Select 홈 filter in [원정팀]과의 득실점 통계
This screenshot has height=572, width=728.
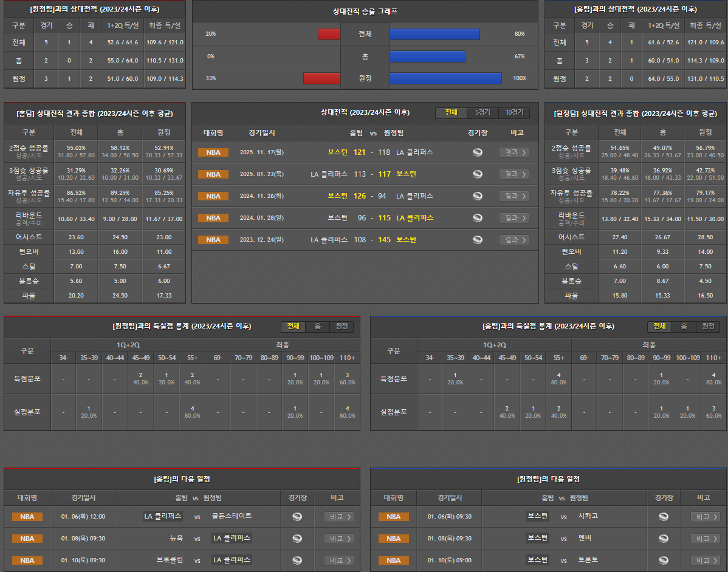(x=317, y=327)
